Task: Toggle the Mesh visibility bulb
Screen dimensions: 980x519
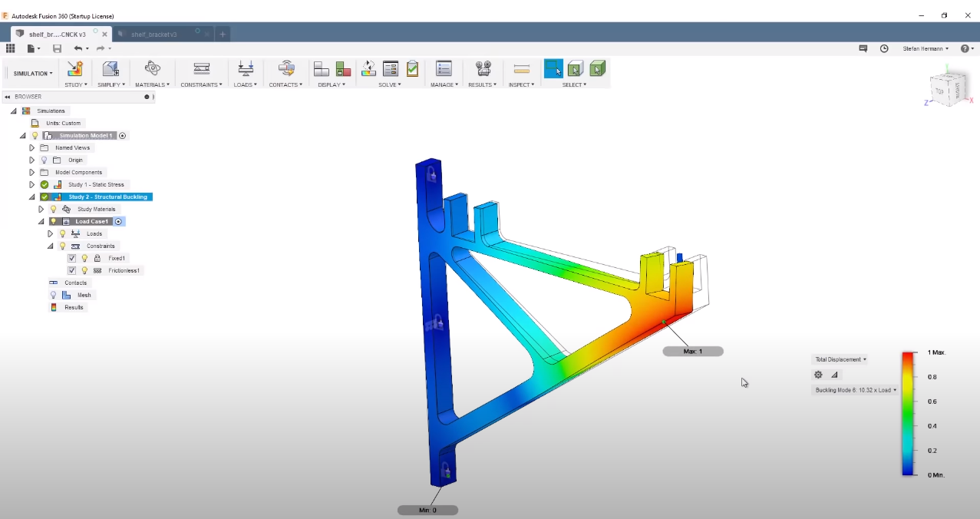Action: [x=52, y=295]
